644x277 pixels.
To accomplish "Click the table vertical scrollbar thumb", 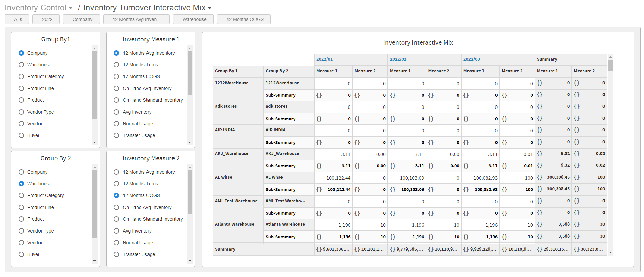I will click(x=610, y=65).
